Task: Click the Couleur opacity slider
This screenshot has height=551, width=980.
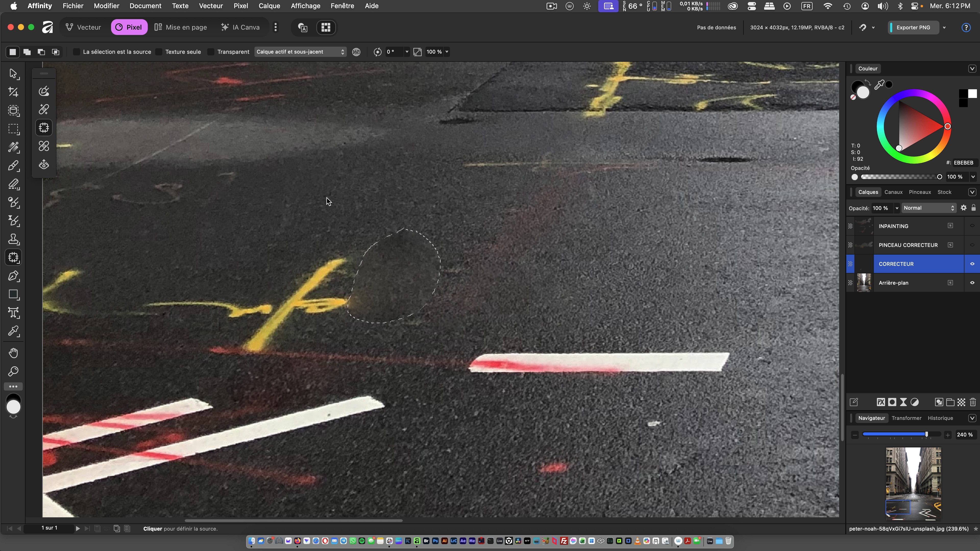Action: [900, 177]
